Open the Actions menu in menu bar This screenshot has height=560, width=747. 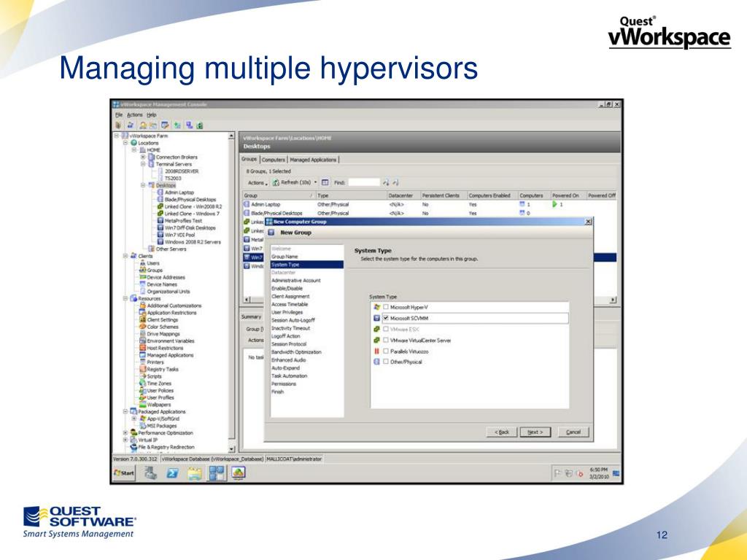[x=134, y=114]
